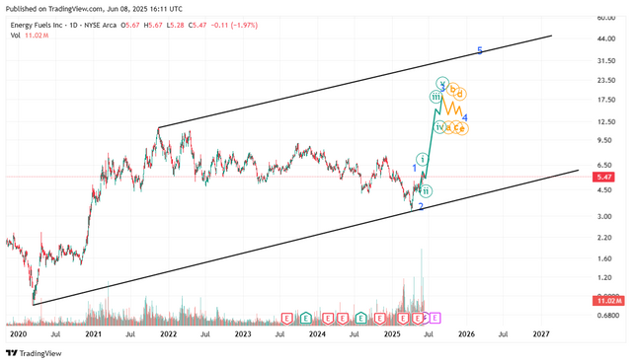Click the green E earnings marker nearest 2024
This screenshot has width=632, height=364.
point(306,318)
